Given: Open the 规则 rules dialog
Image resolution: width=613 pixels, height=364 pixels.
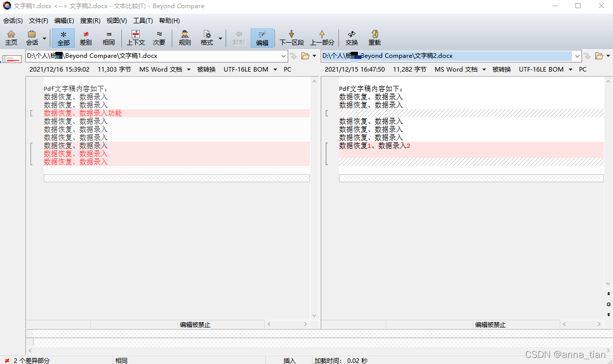Looking at the screenshot, I should pyautogui.click(x=185, y=38).
